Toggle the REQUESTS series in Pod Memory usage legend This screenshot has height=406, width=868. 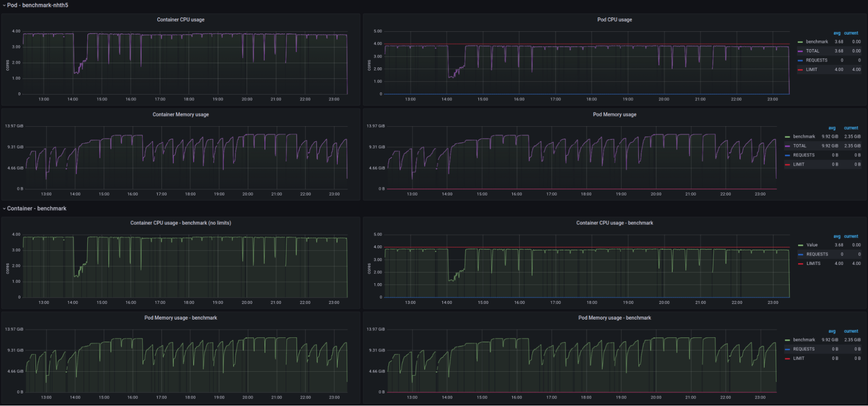coord(803,155)
